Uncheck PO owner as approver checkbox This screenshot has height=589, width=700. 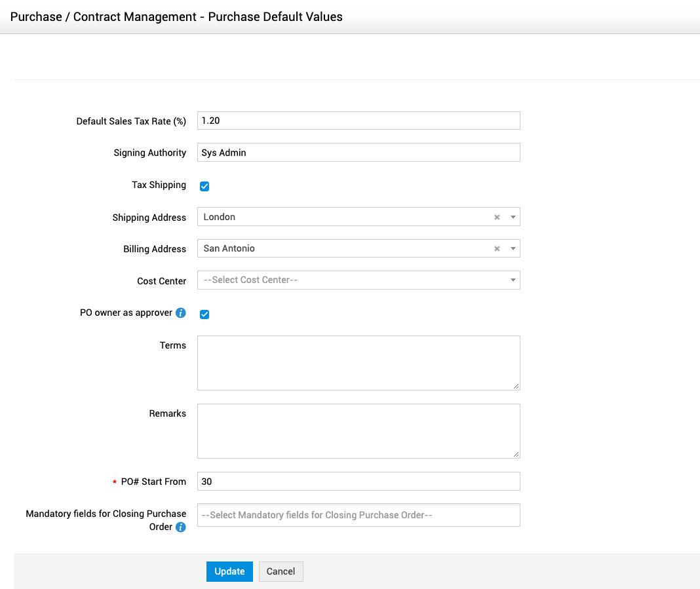point(204,314)
